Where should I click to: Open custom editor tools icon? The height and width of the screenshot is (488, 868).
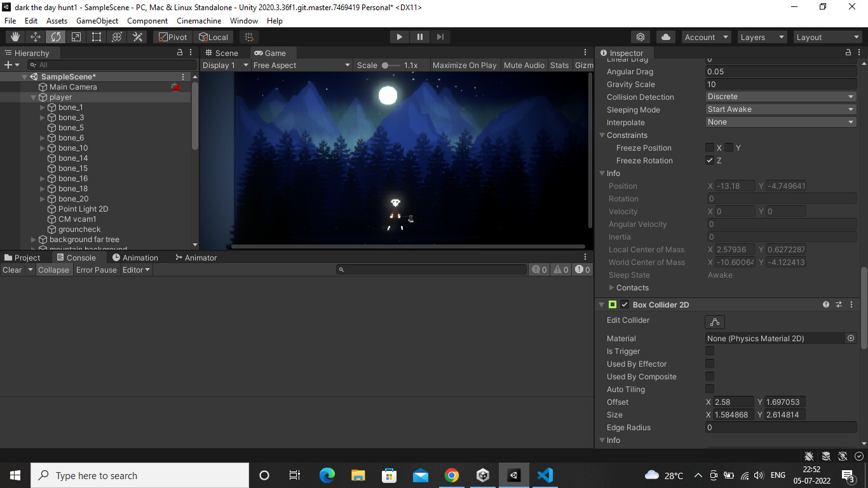pyautogui.click(x=137, y=37)
